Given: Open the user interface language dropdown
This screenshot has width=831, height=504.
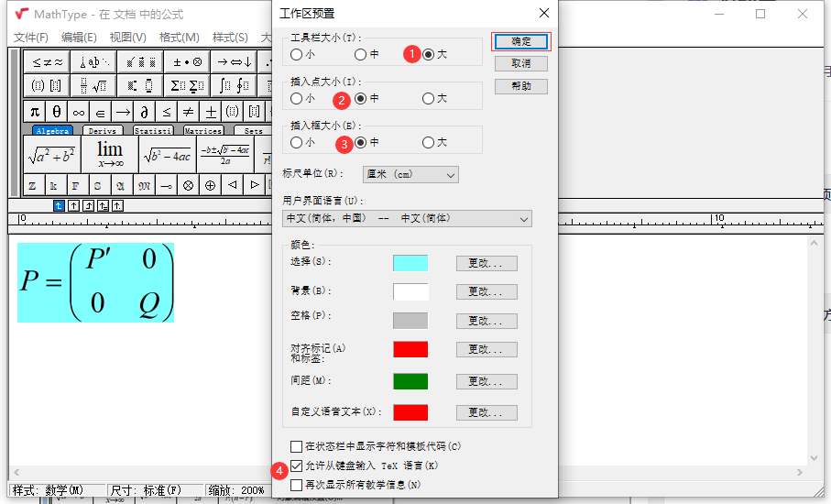Looking at the screenshot, I should (407, 218).
